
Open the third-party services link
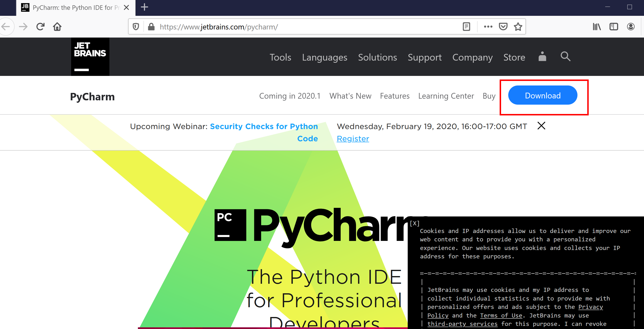462,324
